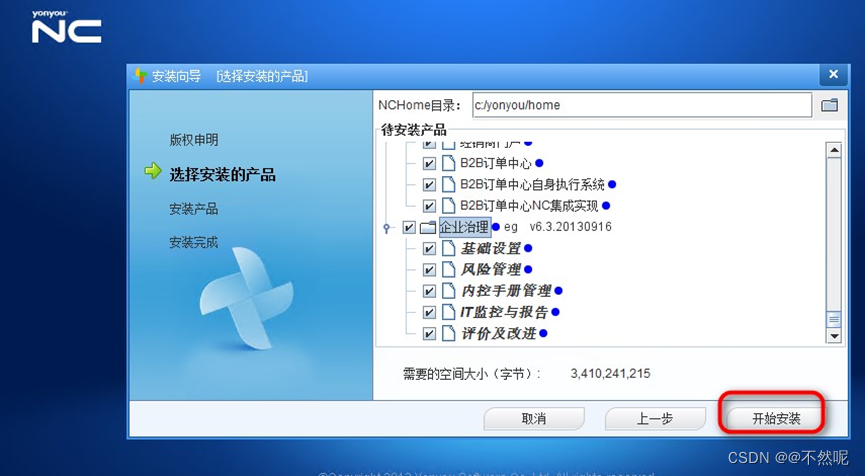Viewport: 865px width, 476px height.
Task: Click the scrollbar up arrow
Action: click(834, 149)
